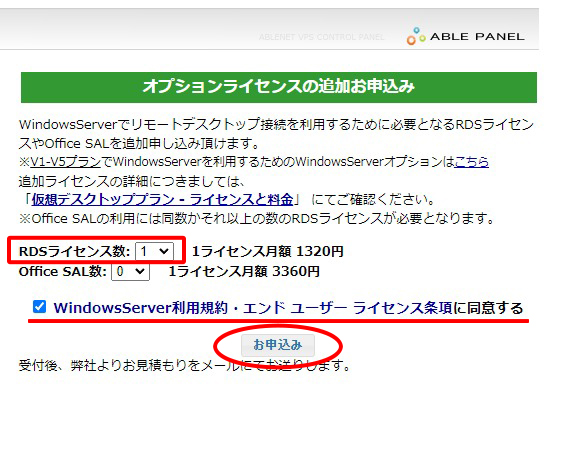The height and width of the screenshot is (455, 566).
Task: Open the Office SAL数 dropdown
Action: 131,271
